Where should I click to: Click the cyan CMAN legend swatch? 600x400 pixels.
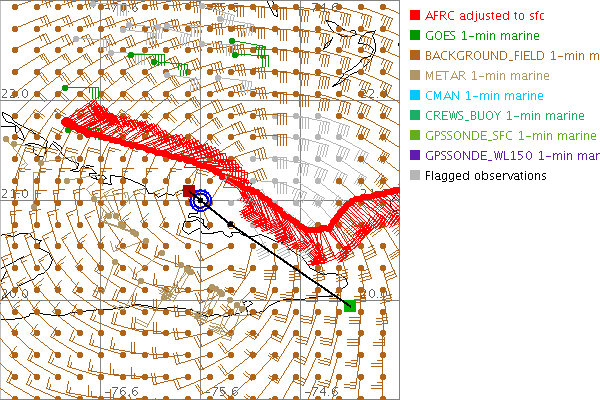tap(415, 96)
